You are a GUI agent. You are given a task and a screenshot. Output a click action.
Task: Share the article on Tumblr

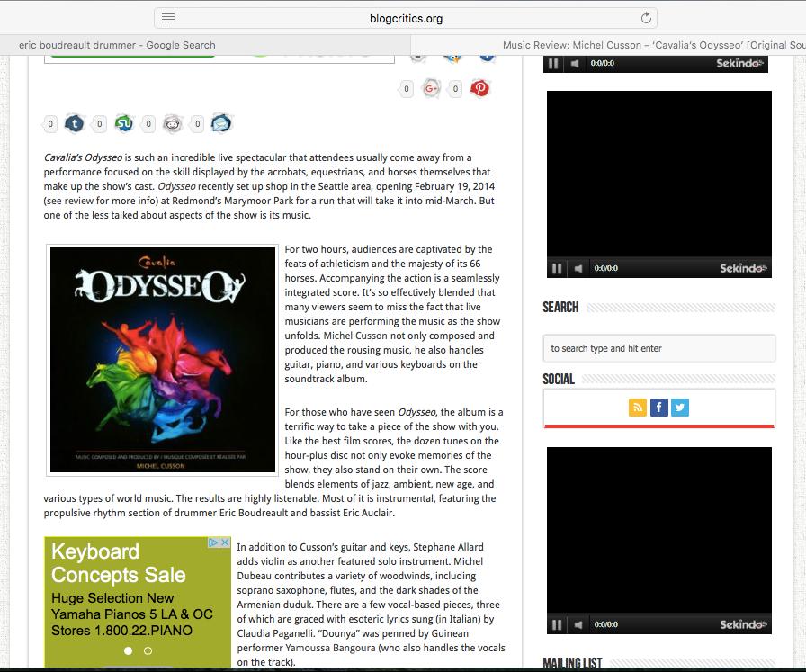point(75,123)
